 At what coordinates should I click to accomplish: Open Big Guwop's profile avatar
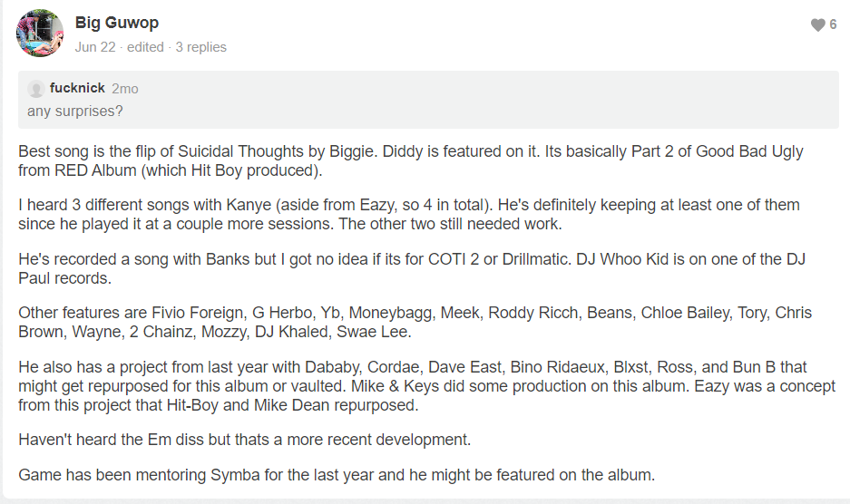tap(39, 33)
